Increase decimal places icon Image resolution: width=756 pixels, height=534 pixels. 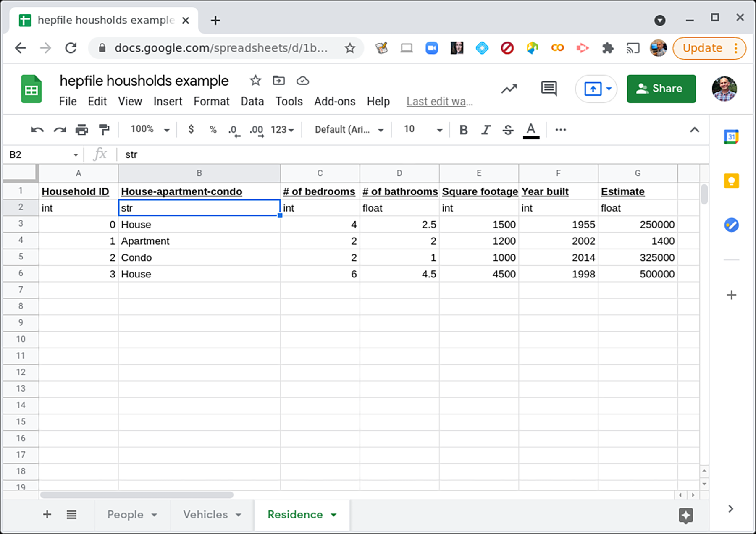[257, 131]
